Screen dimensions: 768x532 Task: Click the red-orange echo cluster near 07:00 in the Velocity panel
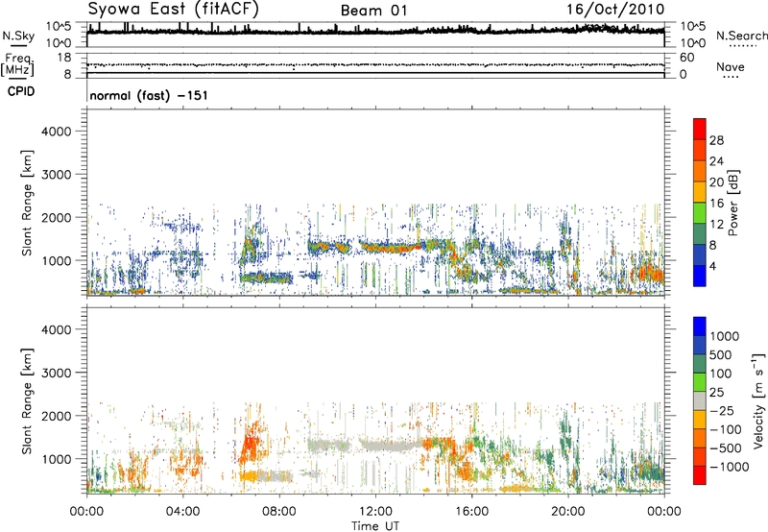click(x=252, y=444)
